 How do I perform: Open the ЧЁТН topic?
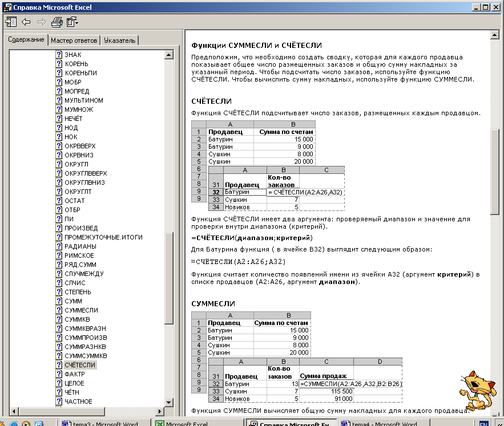(x=72, y=392)
